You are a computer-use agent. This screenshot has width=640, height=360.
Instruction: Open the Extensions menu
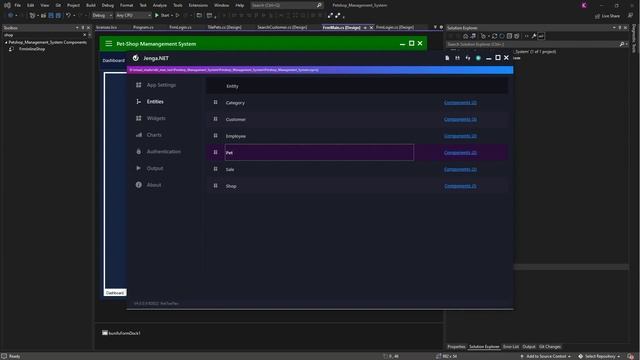point(198,5)
